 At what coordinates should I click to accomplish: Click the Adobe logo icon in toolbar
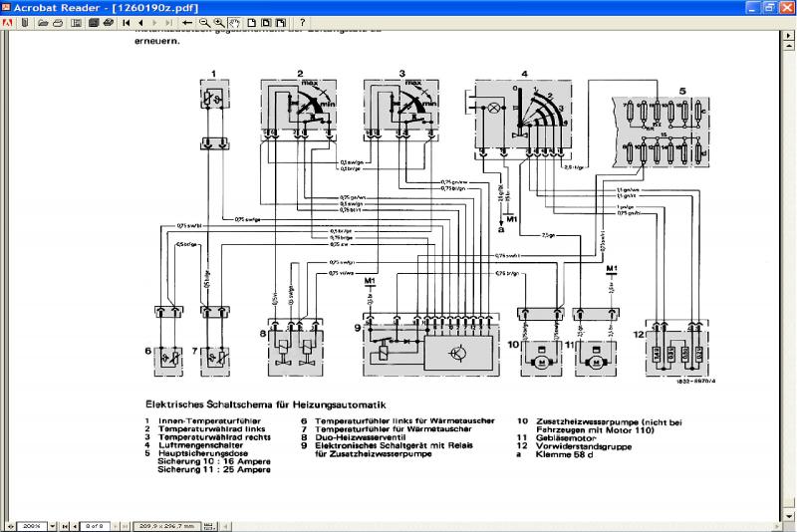tap(7, 23)
